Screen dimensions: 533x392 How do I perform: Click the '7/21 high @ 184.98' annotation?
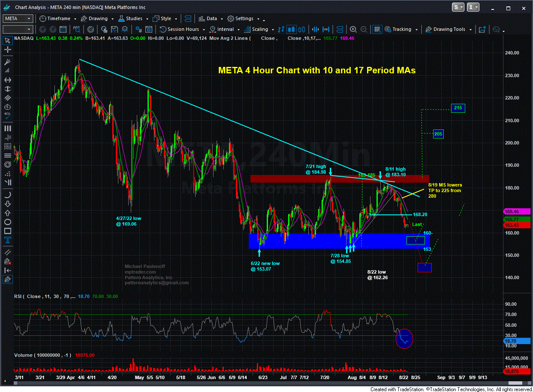coord(316,169)
